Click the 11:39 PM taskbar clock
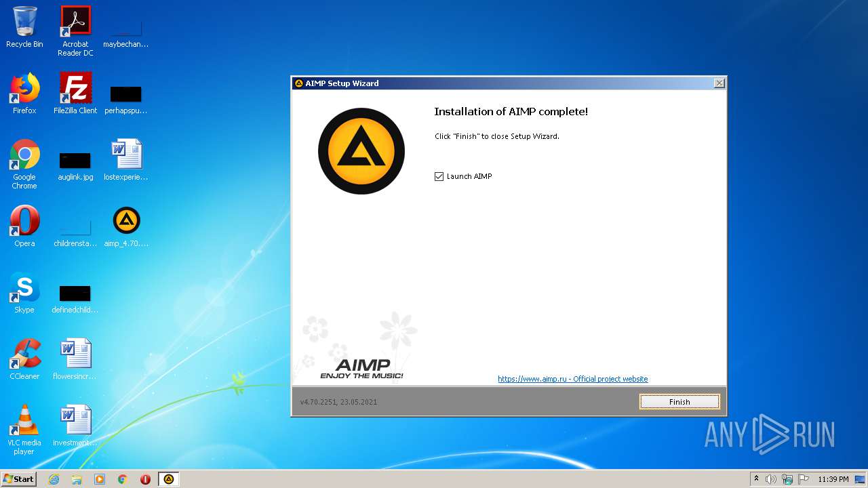The image size is (868, 488). point(833,479)
